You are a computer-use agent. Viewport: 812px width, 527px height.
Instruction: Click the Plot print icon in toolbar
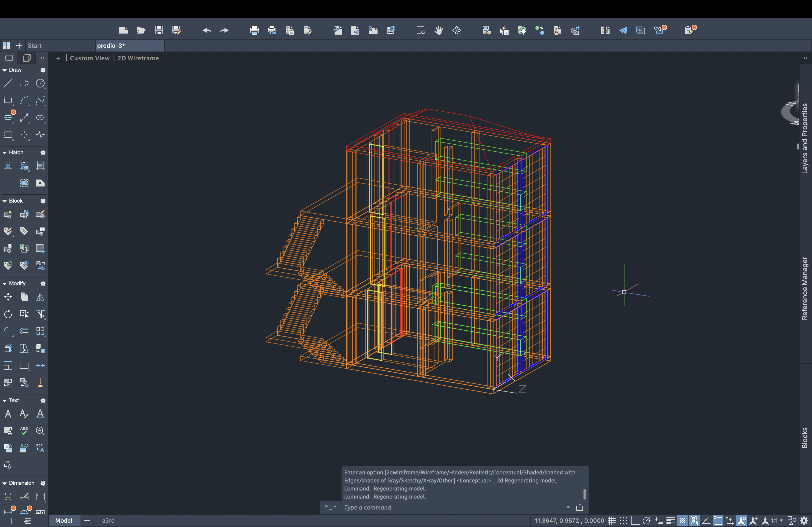click(x=254, y=30)
